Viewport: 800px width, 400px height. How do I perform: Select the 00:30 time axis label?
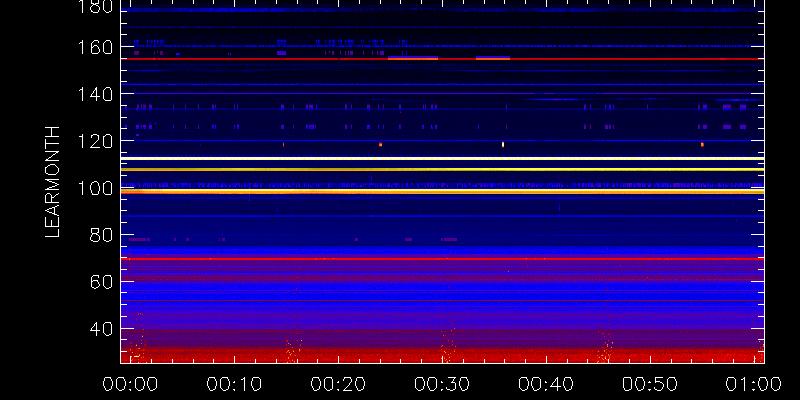[x=442, y=384]
